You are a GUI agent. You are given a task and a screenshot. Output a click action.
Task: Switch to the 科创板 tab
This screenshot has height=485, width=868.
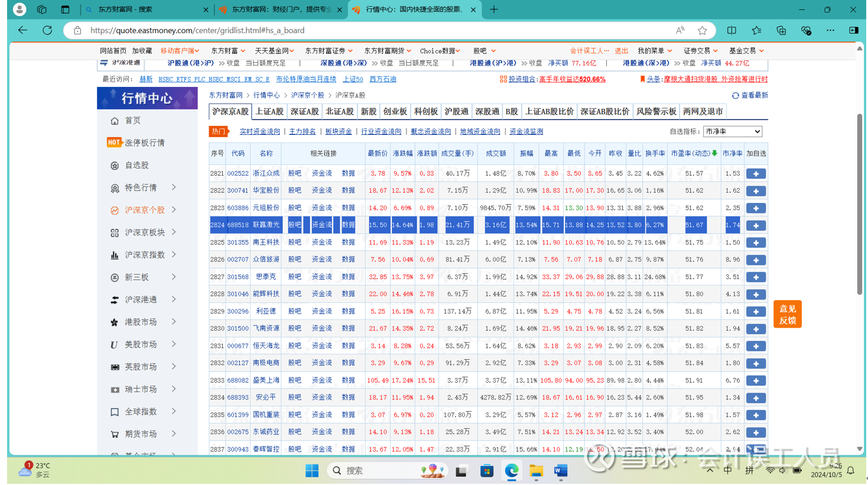tap(426, 112)
